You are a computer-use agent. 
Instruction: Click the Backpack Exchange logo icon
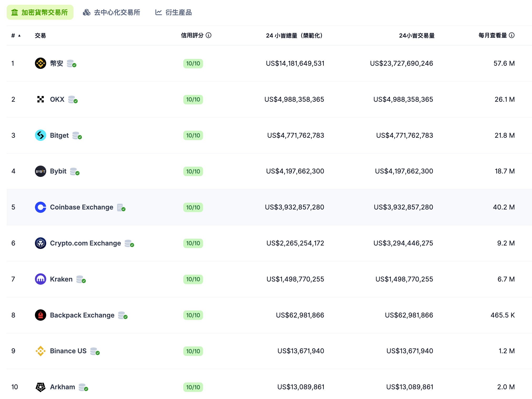(x=40, y=315)
